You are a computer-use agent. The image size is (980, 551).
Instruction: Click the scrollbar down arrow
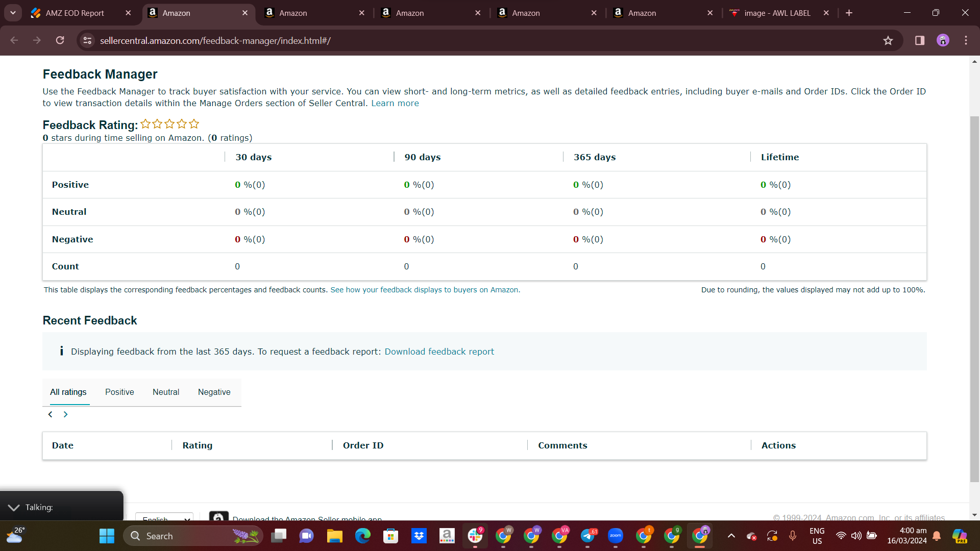pyautogui.click(x=974, y=515)
